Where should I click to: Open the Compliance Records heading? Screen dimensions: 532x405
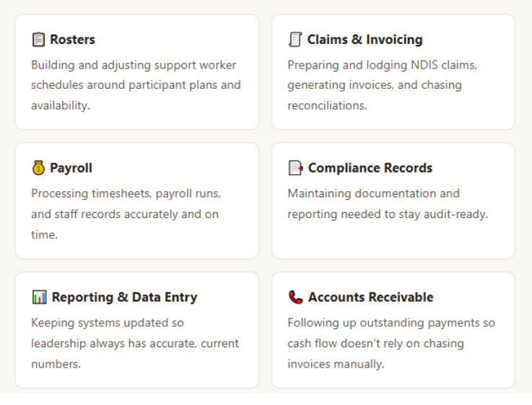tap(370, 168)
